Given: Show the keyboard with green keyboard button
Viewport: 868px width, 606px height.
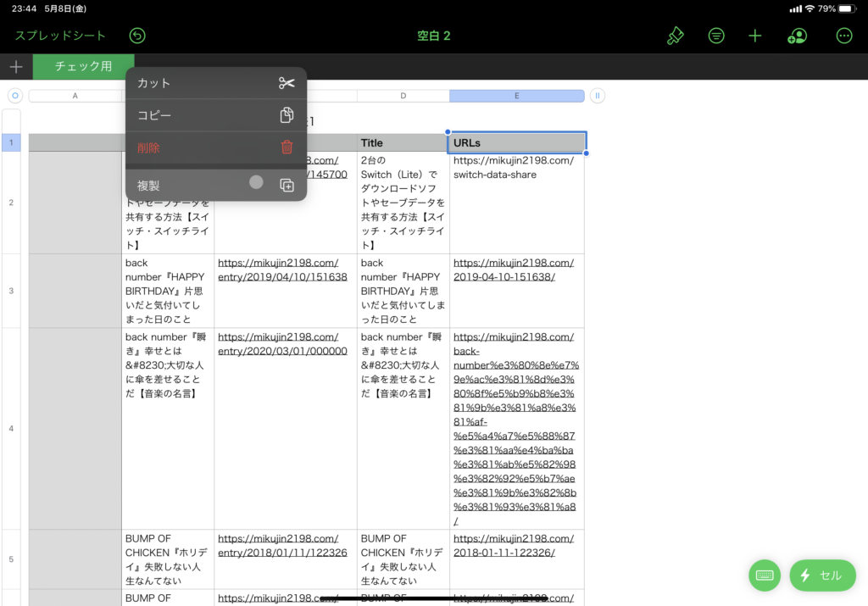Looking at the screenshot, I should click(765, 575).
